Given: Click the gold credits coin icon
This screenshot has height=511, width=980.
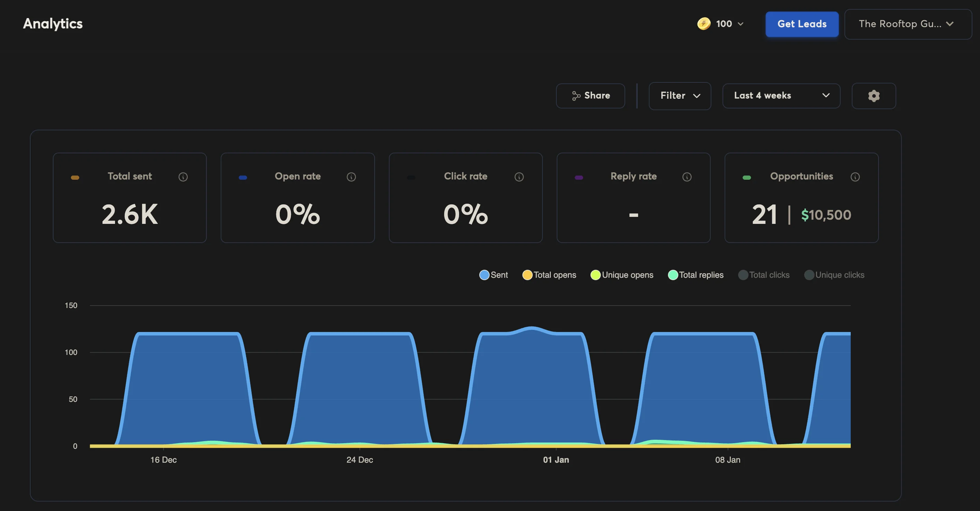Looking at the screenshot, I should [703, 24].
